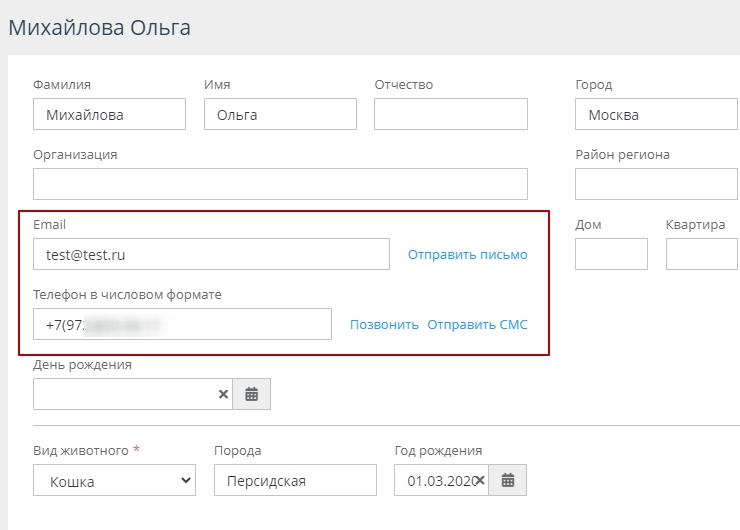The height and width of the screenshot is (530, 740).
Task: Click the 'Позвонить' link
Action: point(384,325)
